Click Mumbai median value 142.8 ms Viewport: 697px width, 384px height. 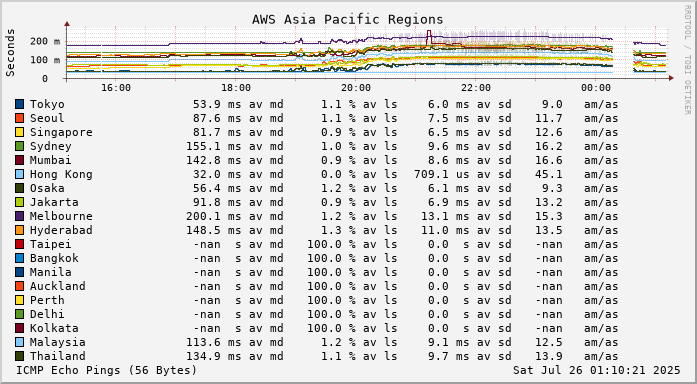coord(213,160)
